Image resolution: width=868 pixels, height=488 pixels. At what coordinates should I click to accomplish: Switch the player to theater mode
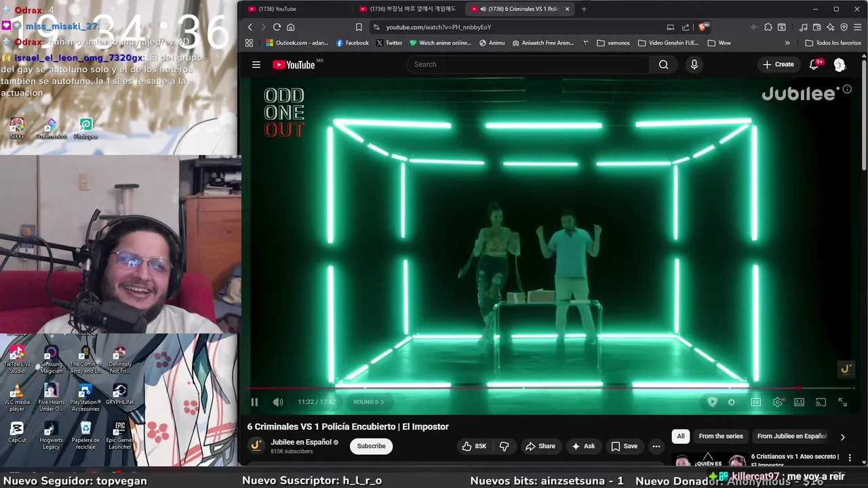coord(800,402)
